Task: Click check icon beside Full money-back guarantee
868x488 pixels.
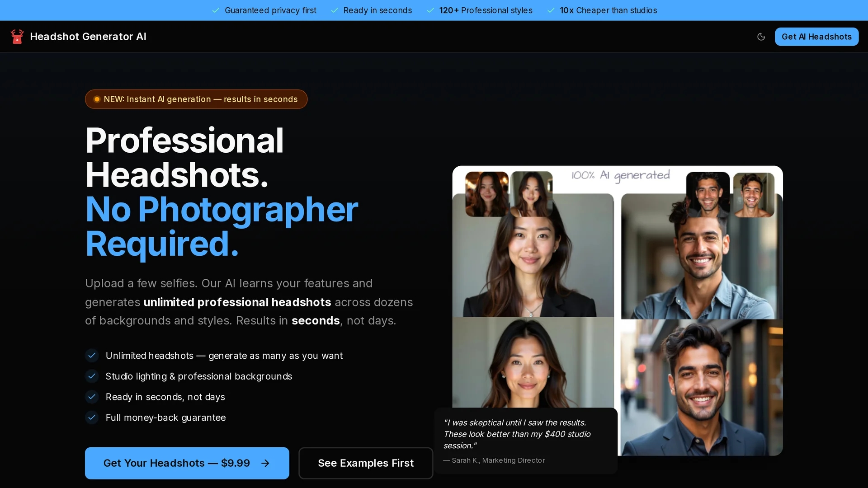Action: click(92, 418)
